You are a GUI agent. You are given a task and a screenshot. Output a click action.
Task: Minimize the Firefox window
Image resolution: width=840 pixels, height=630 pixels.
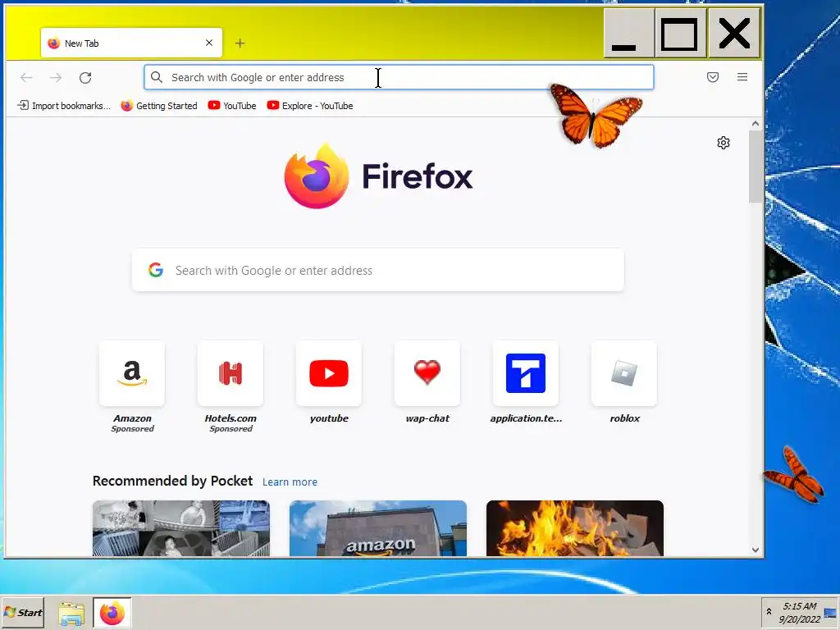629,33
